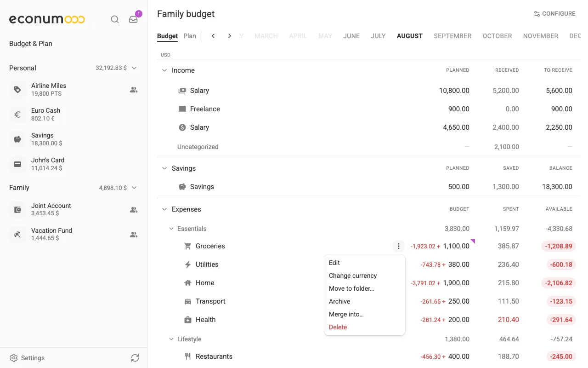Click the Euro Cash currency icon
The height and width of the screenshot is (368, 588).
pos(17,115)
